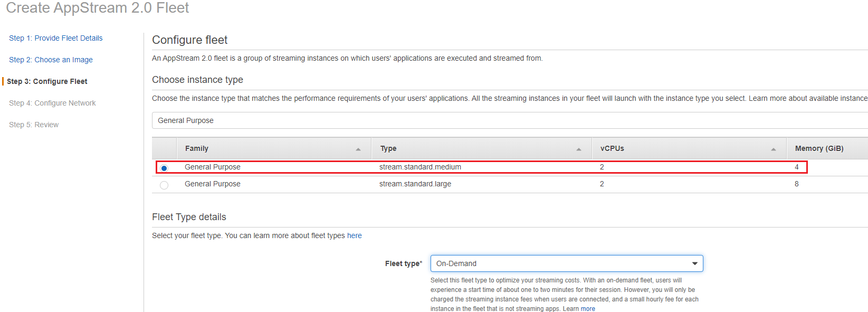The height and width of the screenshot is (312, 868).
Task: Go to Step 1: Provide Fleet Details
Action: pos(56,38)
